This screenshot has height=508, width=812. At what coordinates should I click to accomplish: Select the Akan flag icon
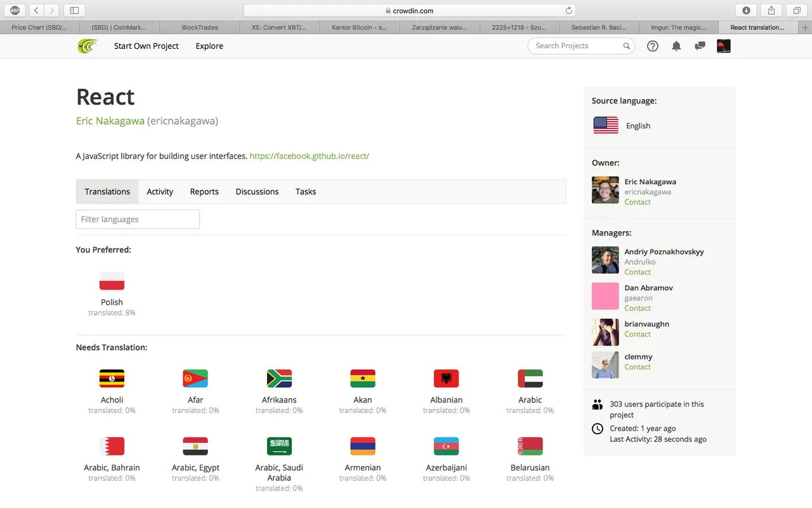pos(363,378)
